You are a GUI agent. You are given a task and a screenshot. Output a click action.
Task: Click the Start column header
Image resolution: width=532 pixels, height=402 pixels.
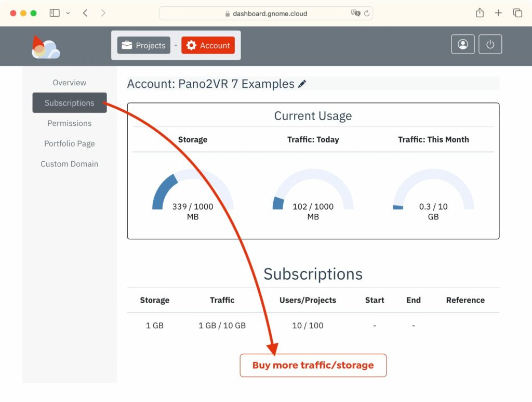(x=375, y=300)
